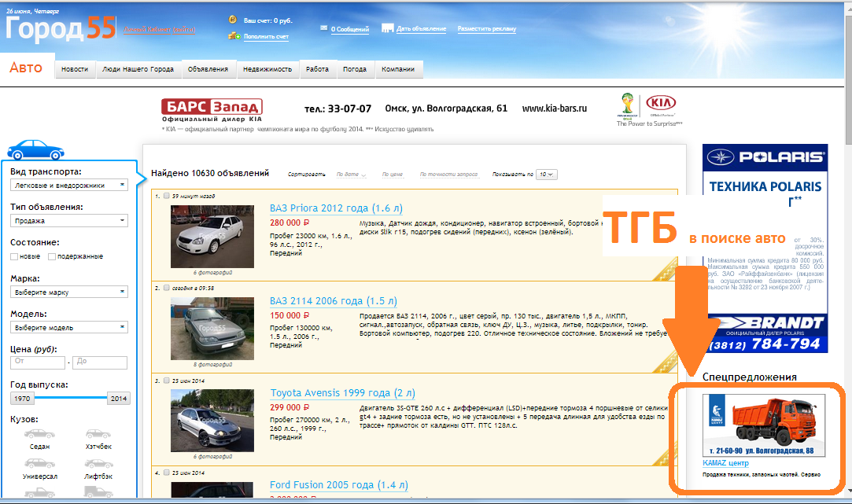
Task: Click the Пополнить счет link
Action: pos(266,36)
